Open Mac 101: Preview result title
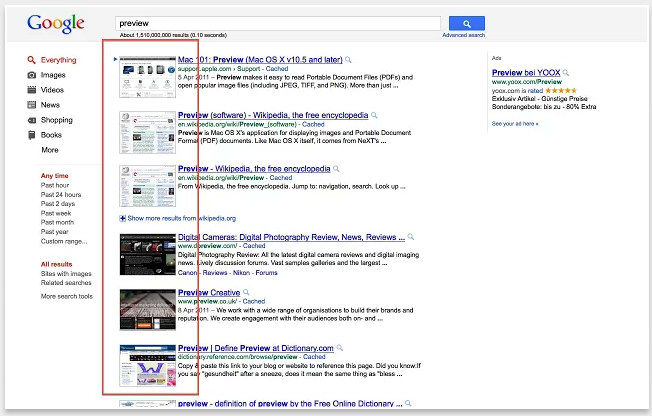652x416 pixels. point(260,59)
